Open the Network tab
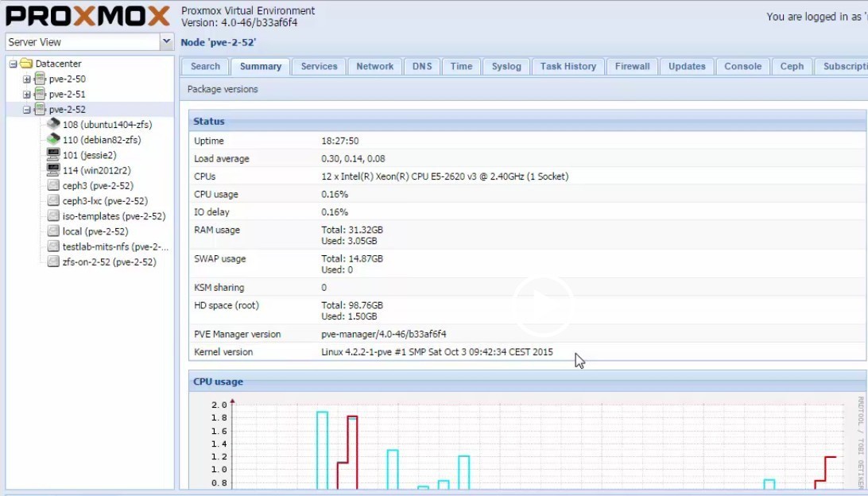The height and width of the screenshot is (496, 868). [x=374, y=67]
